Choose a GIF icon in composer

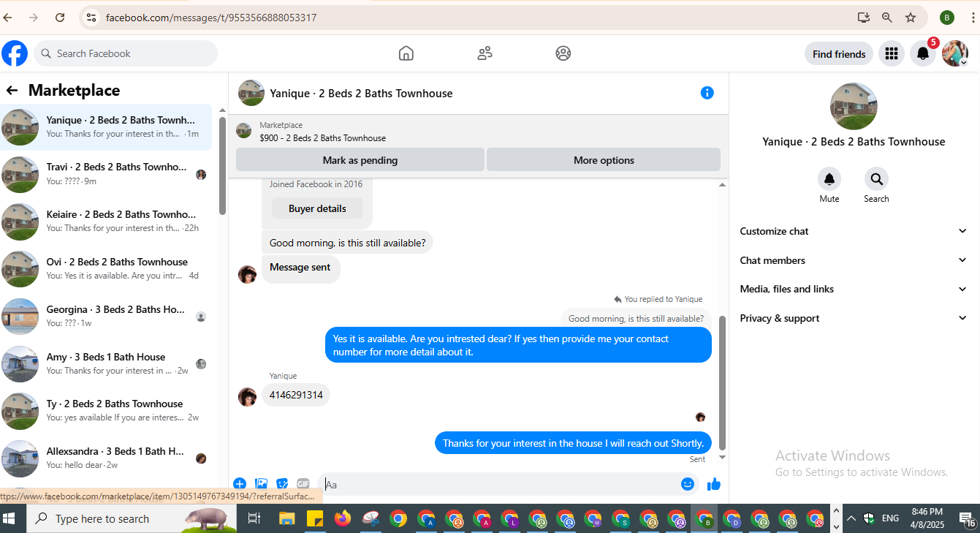(303, 484)
